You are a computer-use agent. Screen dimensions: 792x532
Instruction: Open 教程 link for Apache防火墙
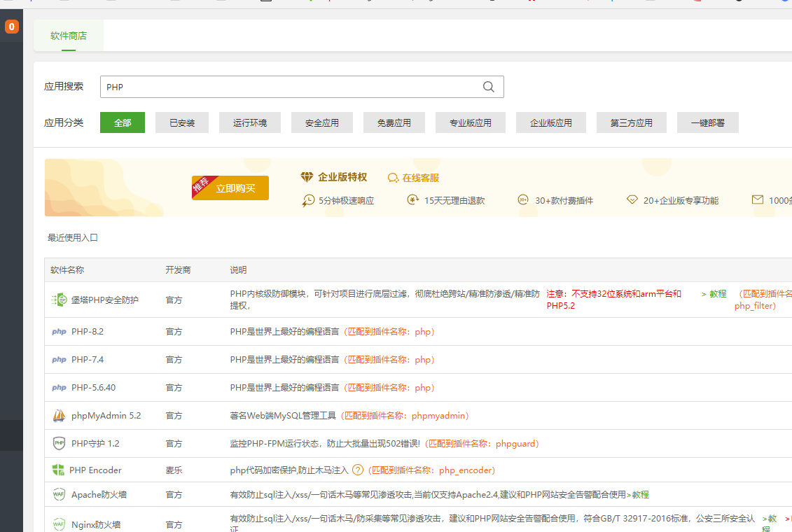pos(640,495)
